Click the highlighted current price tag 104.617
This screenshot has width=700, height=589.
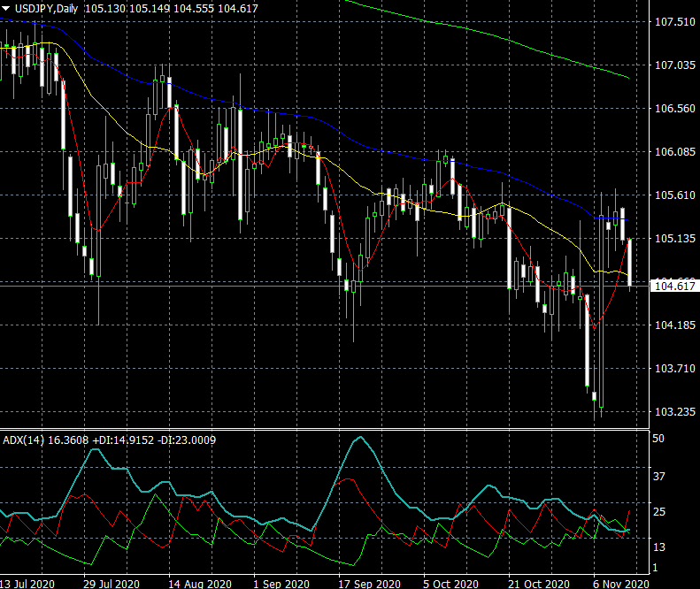[x=674, y=286]
